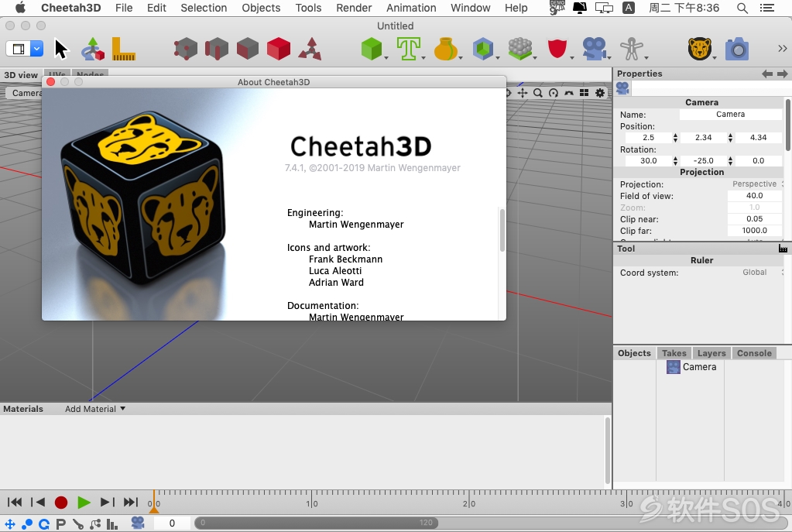This screenshot has width=792, height=532.
Task: Toggle the move keyframe icon
Action: (10, 524)
